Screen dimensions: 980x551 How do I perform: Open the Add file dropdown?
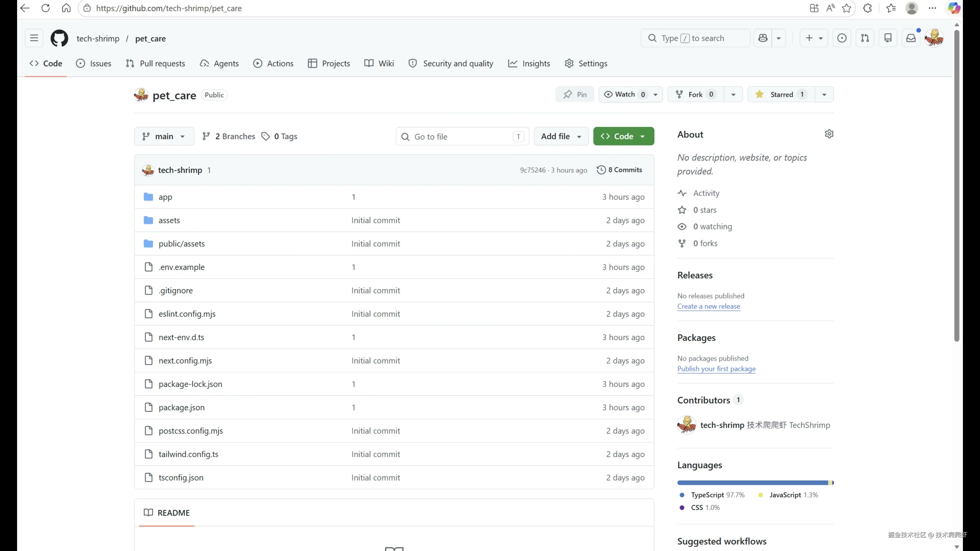[x=561, y=136]
